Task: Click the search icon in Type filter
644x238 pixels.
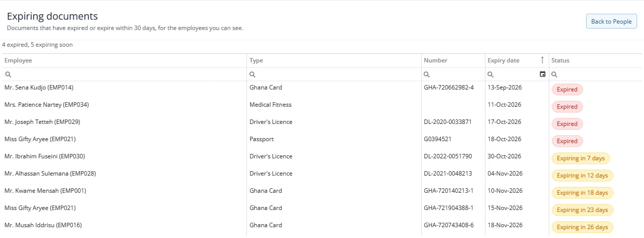Action: 252,75
